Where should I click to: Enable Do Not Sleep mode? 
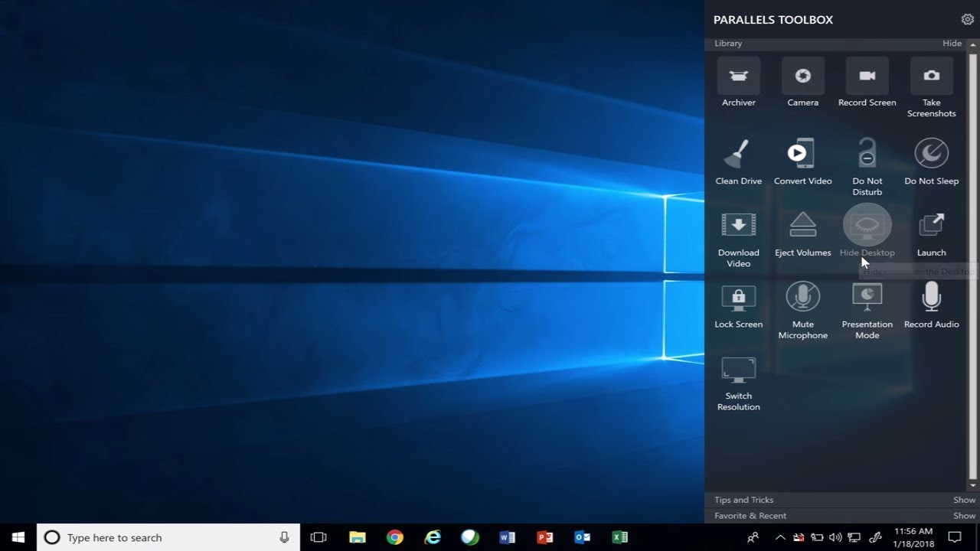(931, 153)
